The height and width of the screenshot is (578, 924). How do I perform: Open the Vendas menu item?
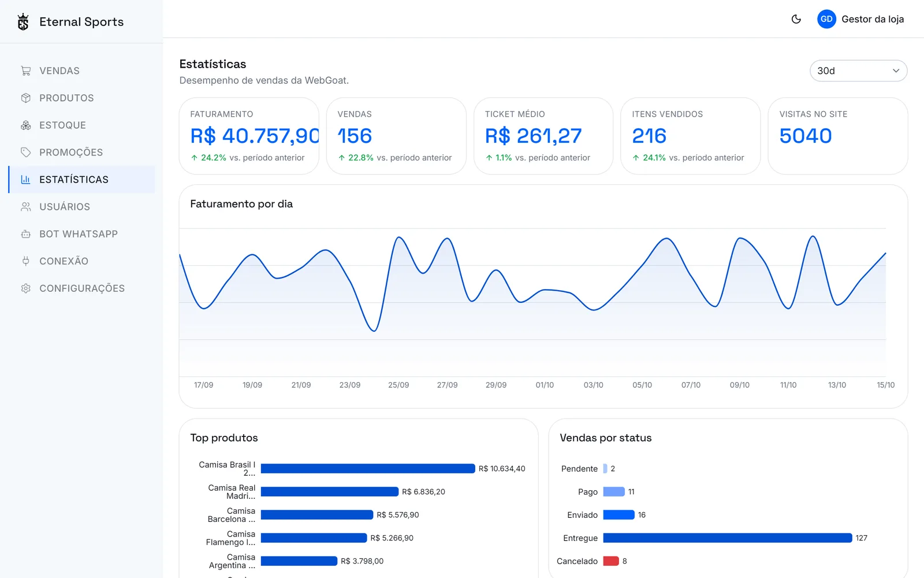pyautogui.click(x=82, y=71)
